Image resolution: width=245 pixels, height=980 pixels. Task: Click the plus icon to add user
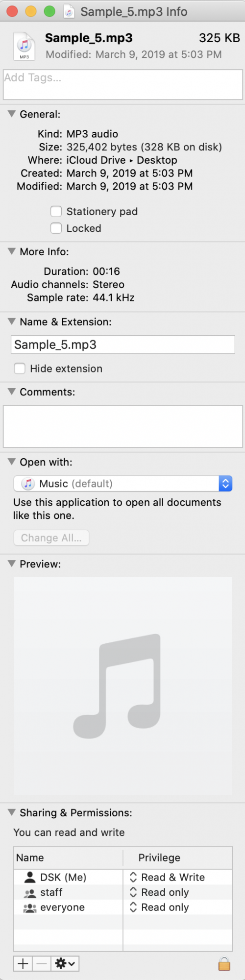tap(23, 963)
